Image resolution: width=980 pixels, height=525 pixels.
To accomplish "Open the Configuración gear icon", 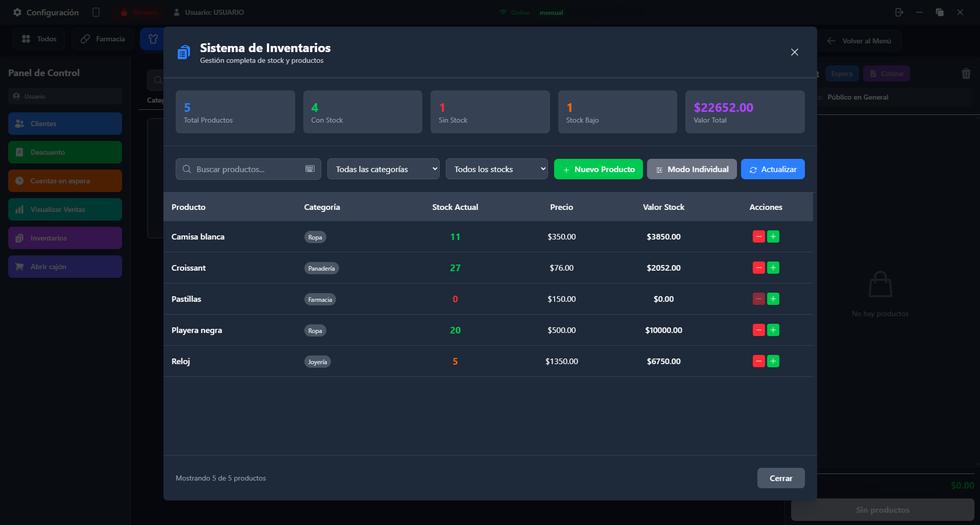I will [17, 12].
